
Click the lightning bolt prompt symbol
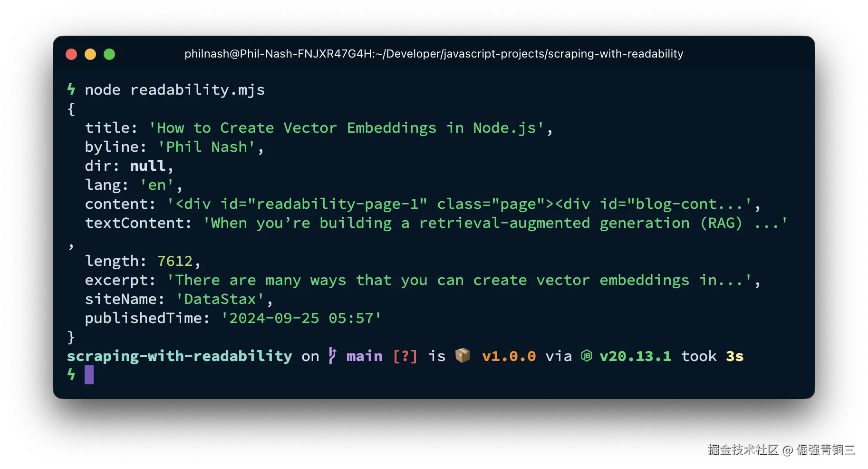tap(71, 89)
